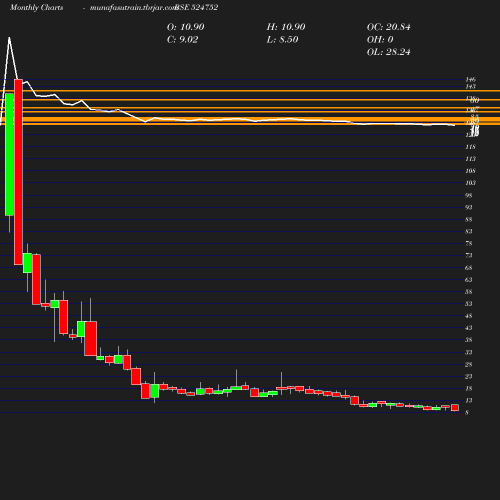Screen dimensions: 500x500
Task: Select the L: 8.50 low value
Action: click(x=282, y=39)
